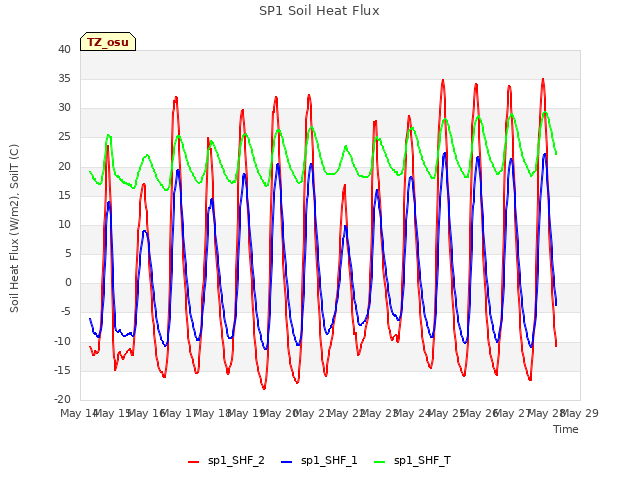Image resolution: width=640 pixels, height=480 pixels.
Task: Click the y-axis tick value -20
Action: click(x=62, y=399)
